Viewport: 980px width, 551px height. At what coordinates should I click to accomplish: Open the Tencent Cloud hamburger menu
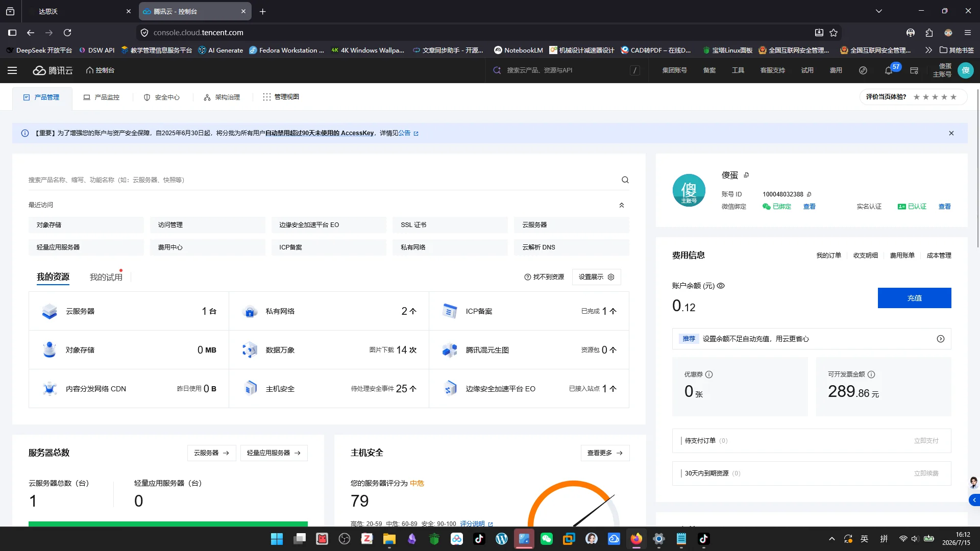pos(12,70)
